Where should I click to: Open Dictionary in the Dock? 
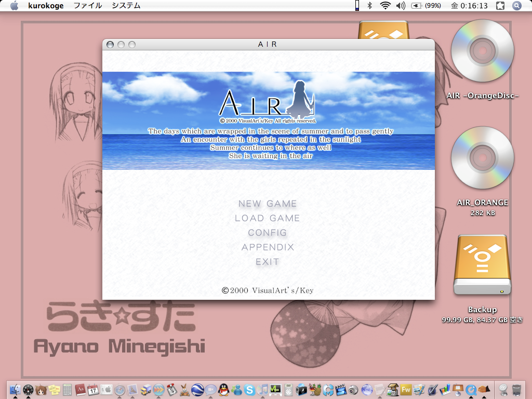point(81,390)
